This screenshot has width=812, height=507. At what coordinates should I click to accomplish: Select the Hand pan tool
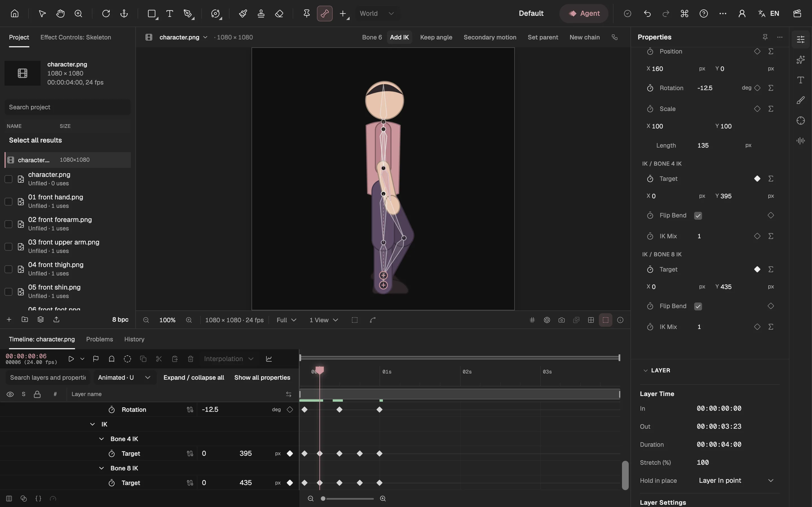pos(60,14)
